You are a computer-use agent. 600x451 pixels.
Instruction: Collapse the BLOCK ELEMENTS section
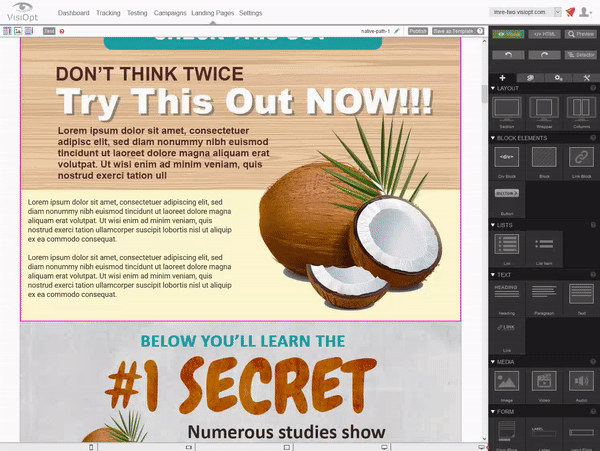coord(494,137)
